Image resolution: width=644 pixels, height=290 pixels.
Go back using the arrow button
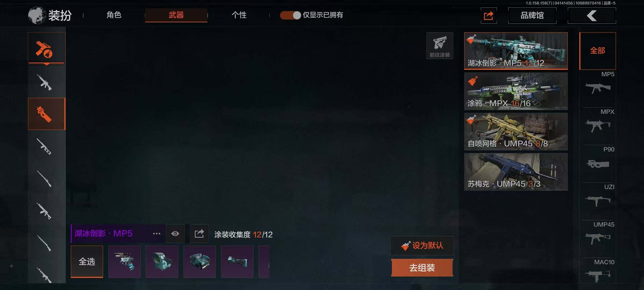[x=592, y=16]
